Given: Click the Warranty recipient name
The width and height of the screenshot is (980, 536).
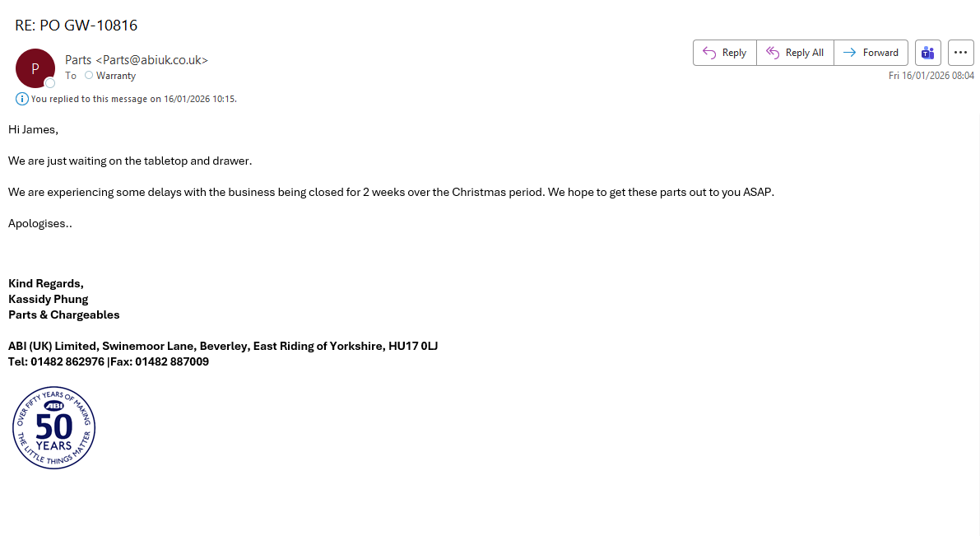Looking at the screenshot, I should 116,76.
